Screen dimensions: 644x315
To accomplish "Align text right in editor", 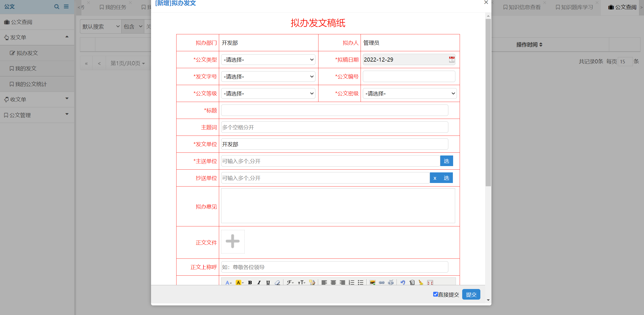I will [342, 282].
